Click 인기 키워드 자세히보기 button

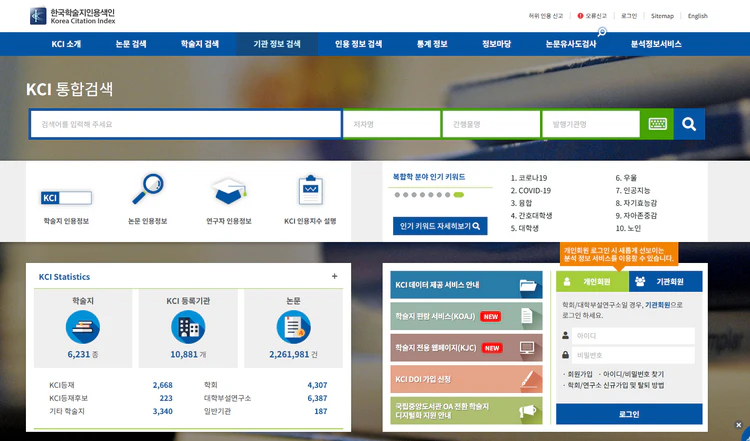(x=440, y=226)
